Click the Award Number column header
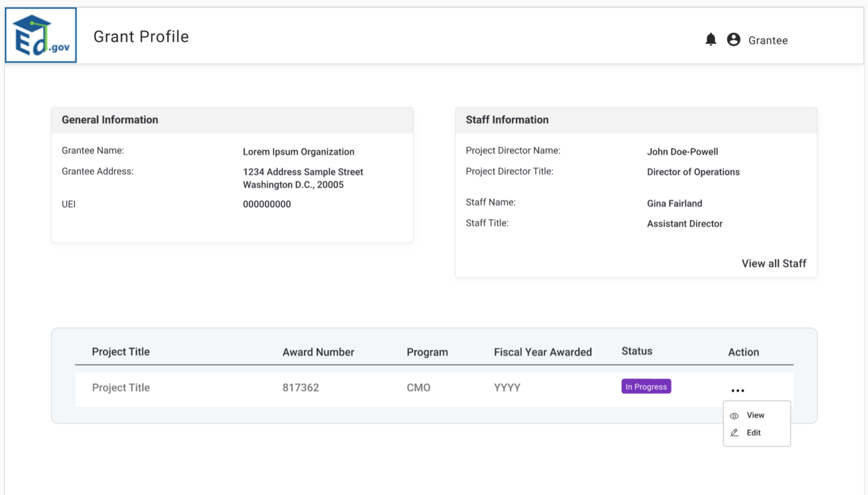The width and height of the screenshot is (868, 495). (x=318, y=352)
